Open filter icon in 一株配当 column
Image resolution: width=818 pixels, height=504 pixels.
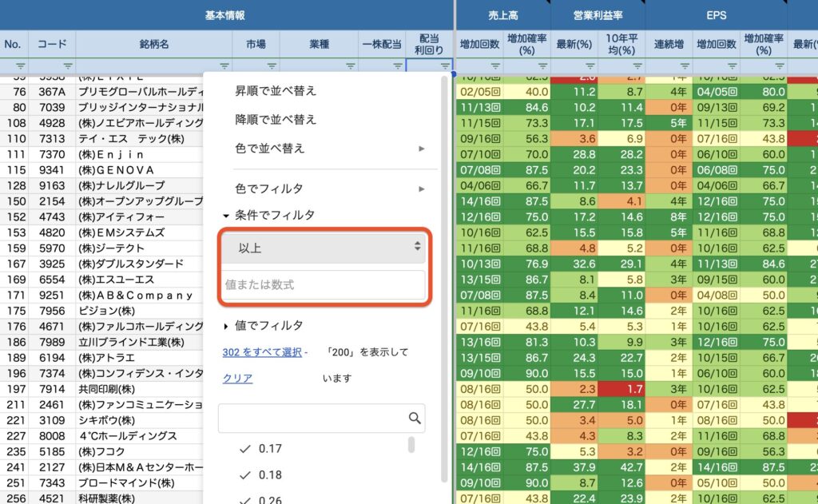tap(397, 65)
